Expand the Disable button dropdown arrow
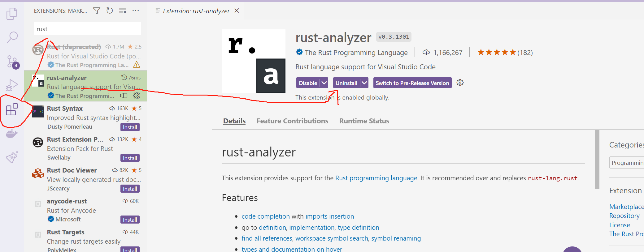644x252 pixels. tap(324, 83)
